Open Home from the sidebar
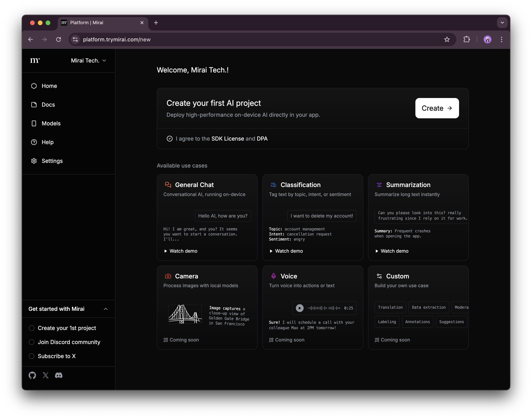The width and height of the screenshot is (532, 419). tap(49, 86)
